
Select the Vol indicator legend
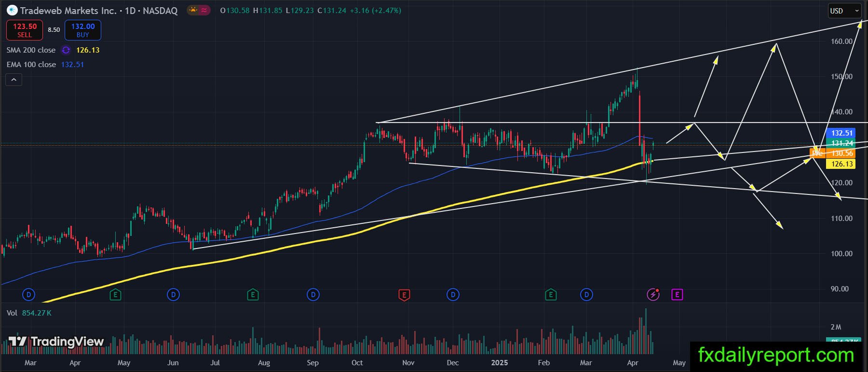pyautogui.click(x=12, y=313)
